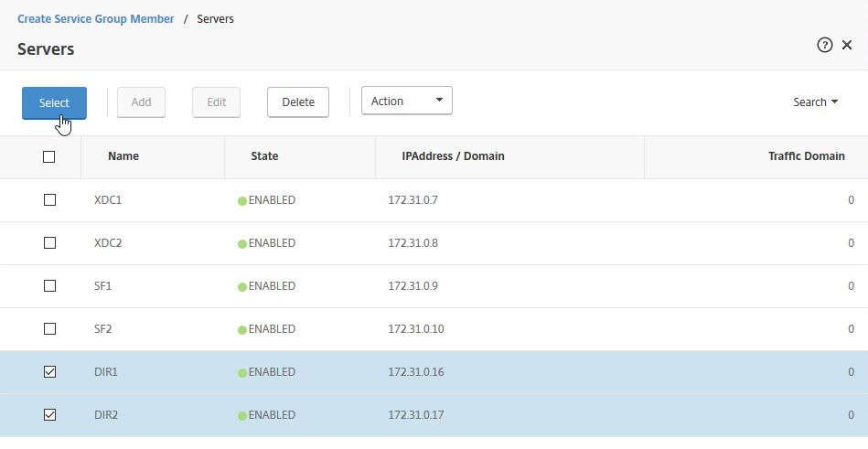Close the Servers panel with X
This screenshot has width=868, height=449.
[847, 45]
